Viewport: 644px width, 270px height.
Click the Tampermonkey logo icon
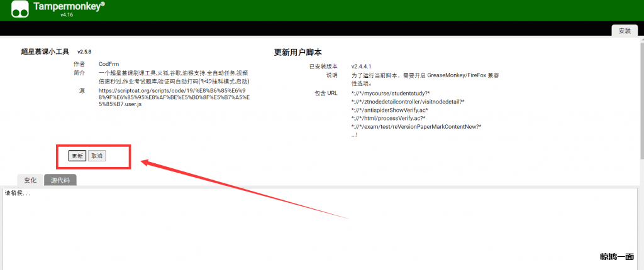tap(20, 9)
